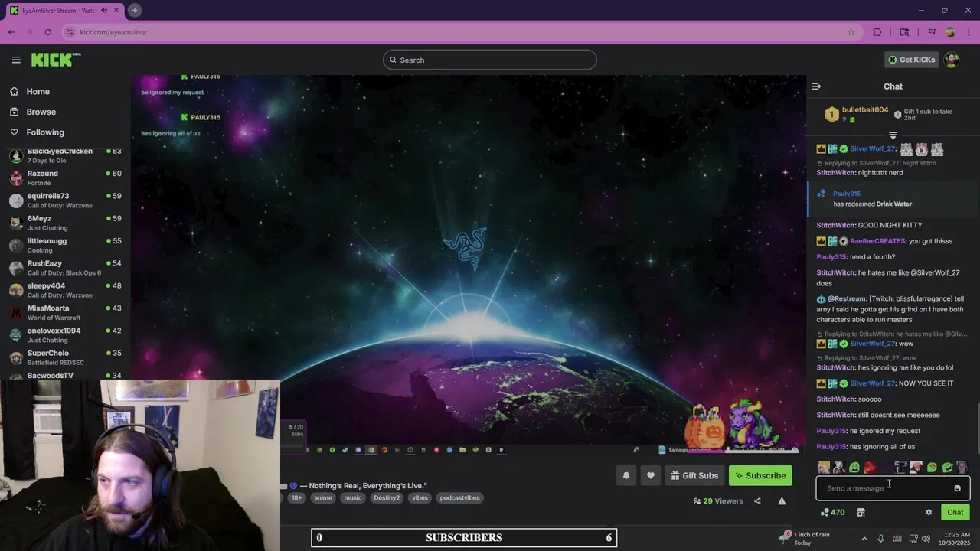Click the Get KICKs button
The height and width of the screenshot is (551, 980).
click(x=911, y=60)
